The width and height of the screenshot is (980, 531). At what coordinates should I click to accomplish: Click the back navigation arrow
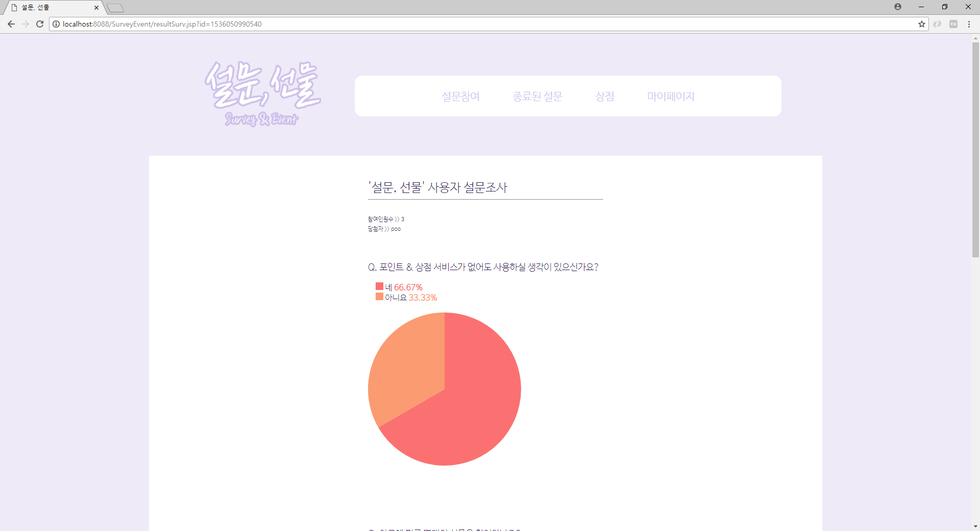click(x=11, y=23)
